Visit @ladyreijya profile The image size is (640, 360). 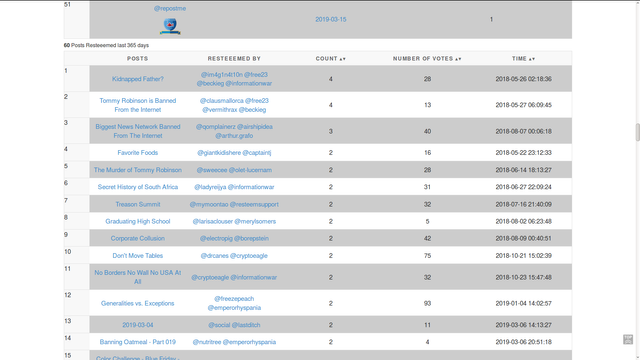point(210,187)
